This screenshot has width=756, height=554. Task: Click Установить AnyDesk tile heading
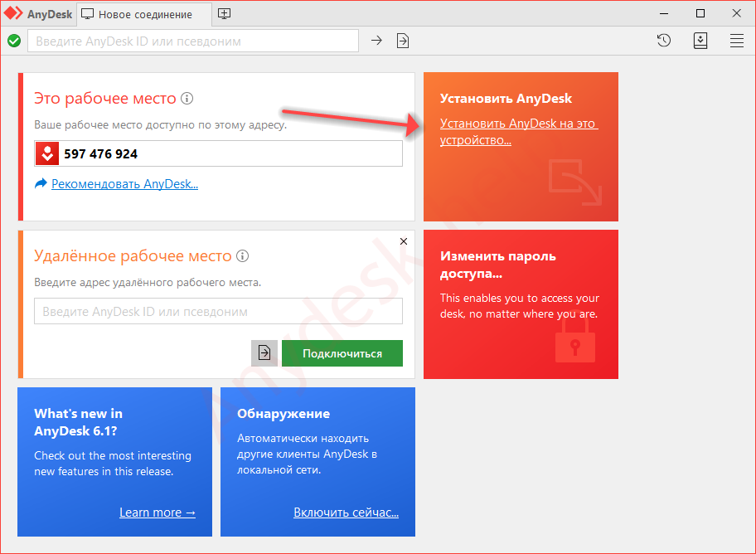(x=506, y=99)
